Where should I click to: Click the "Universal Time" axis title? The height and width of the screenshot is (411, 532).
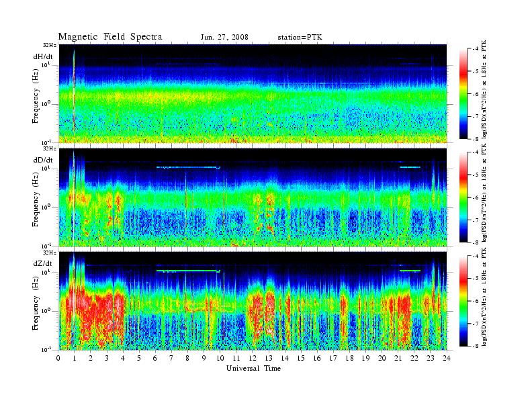[x=253, y=368]
